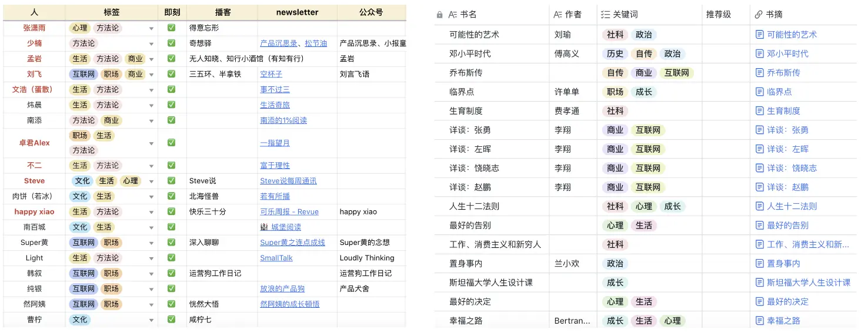Click the castle emoji before 城堡阅读
Screen dimensions: 868x336
264,227
